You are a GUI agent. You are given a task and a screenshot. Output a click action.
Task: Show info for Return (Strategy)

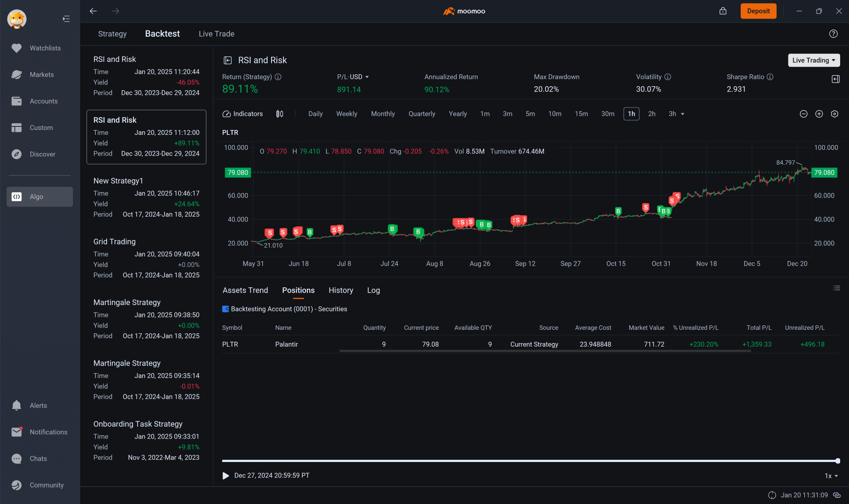[x=278, y=77]
